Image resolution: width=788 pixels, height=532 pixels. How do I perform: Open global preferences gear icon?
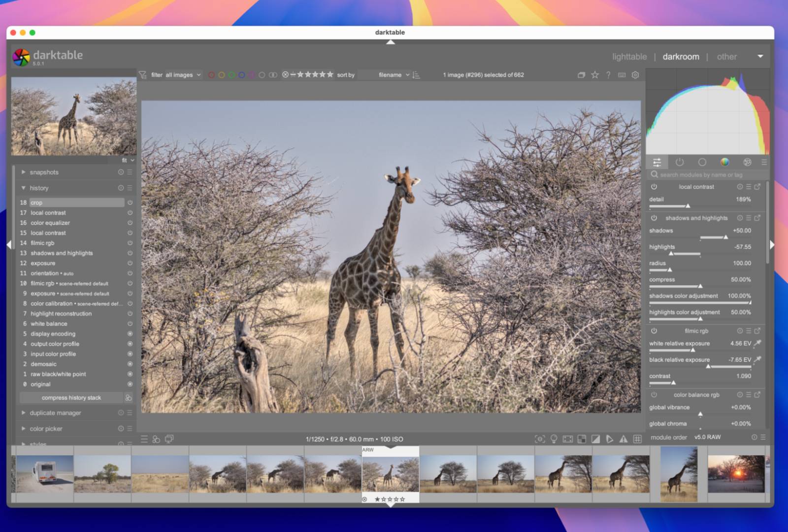(x=635, y=75)
